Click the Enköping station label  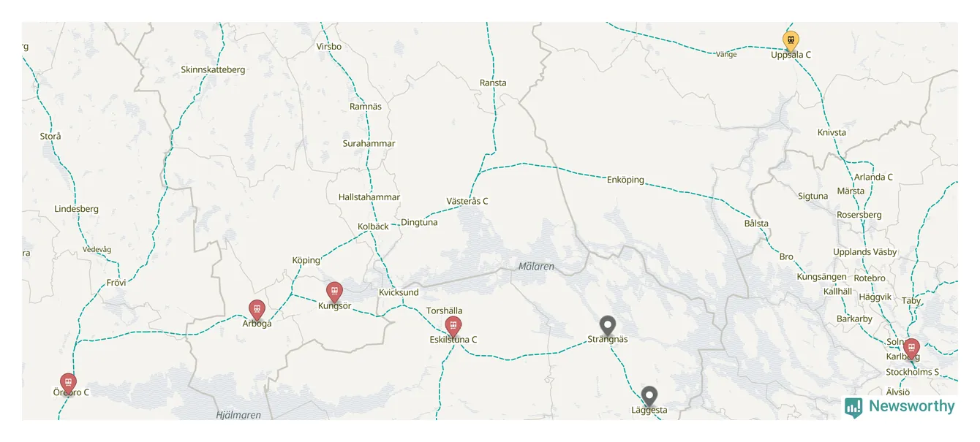coord(625,180)
